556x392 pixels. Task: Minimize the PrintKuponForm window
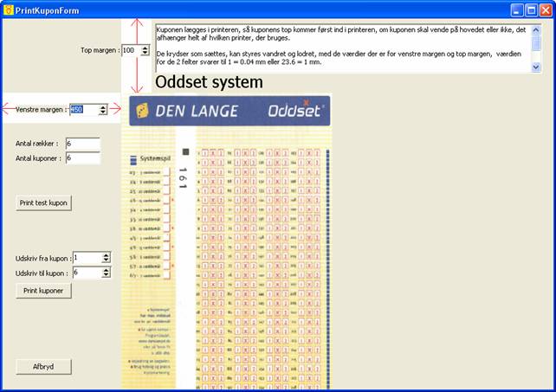click(x=517, y=10)
